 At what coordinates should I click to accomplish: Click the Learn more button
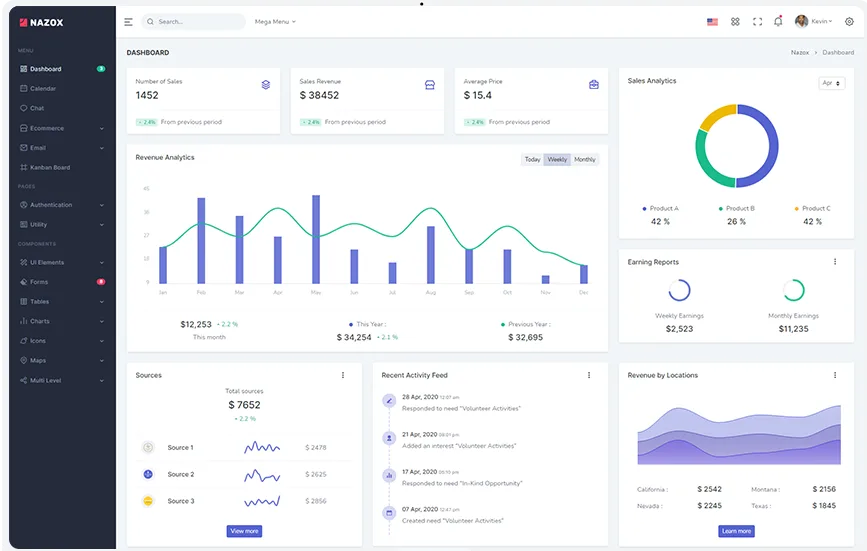point(736,531)
